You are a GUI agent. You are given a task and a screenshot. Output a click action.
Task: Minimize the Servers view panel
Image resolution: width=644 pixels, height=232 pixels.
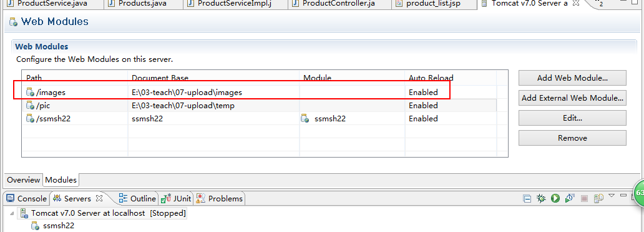[623, 195]
